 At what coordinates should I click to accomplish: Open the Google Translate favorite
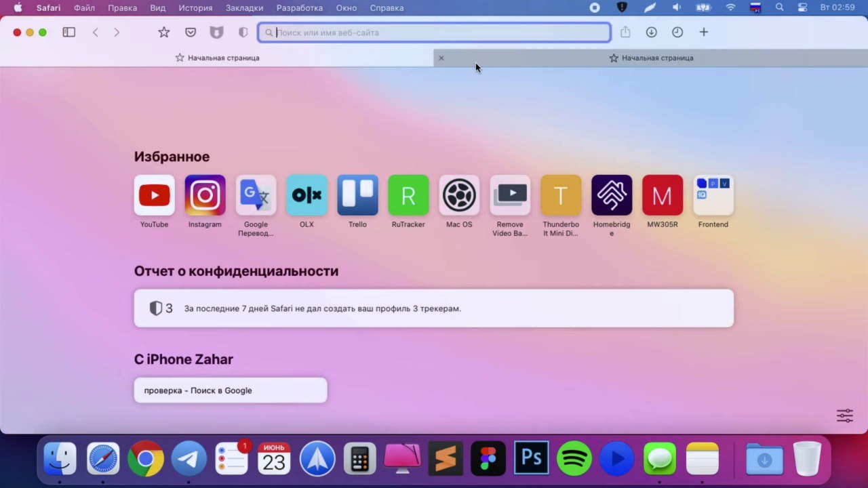[x=256, y=195]
